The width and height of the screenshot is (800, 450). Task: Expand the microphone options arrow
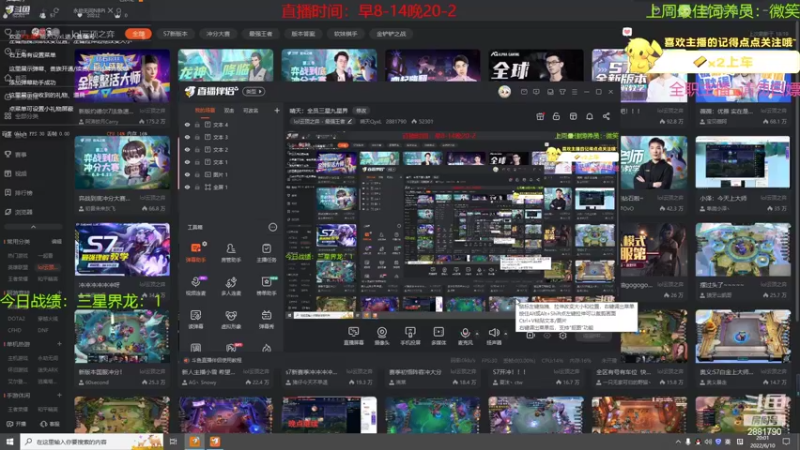coord(477,334)
